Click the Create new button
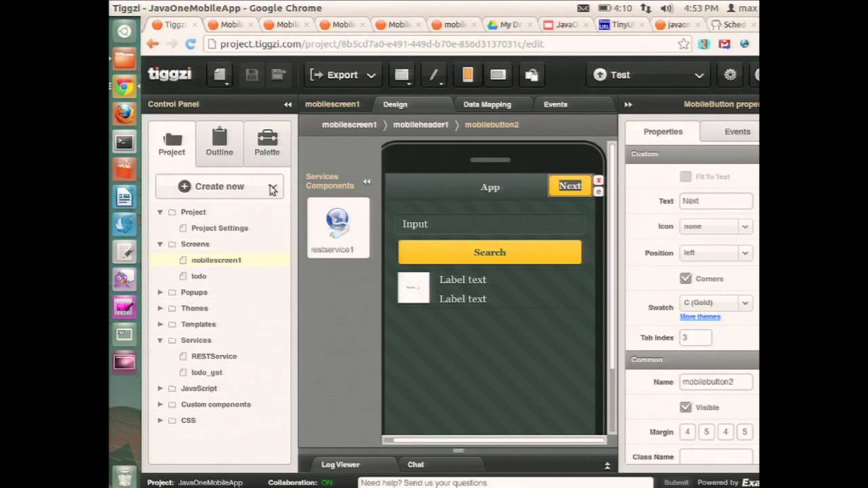This screenshot has width=868, height=488. point(219,186)
